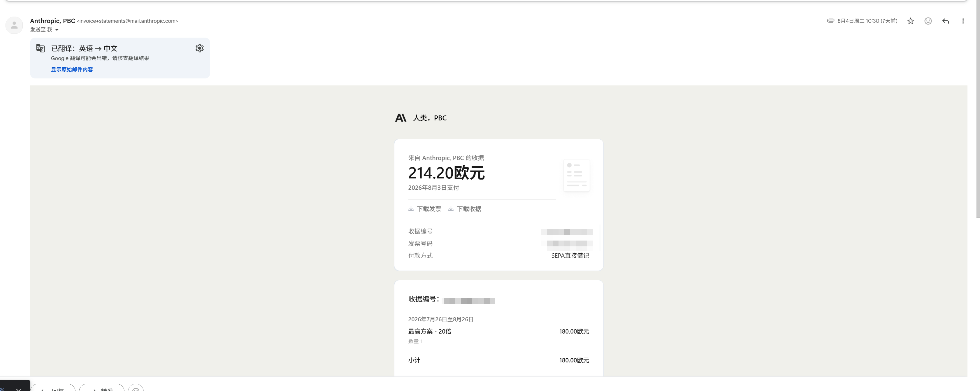The height and width of the screenshot is (391, 980).
Task: Click the Anthropic logo in the receipt
Action: [401, 118]
